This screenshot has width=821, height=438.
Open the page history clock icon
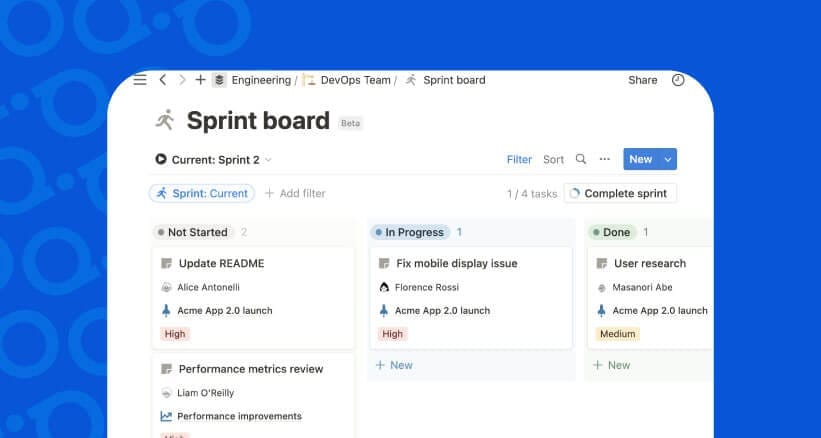[678, 80]
